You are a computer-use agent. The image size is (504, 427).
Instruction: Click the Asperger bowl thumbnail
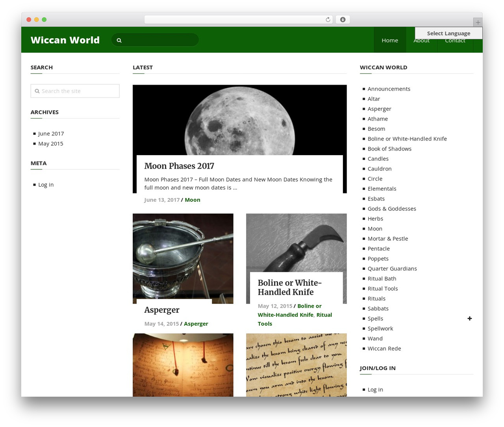183,256
